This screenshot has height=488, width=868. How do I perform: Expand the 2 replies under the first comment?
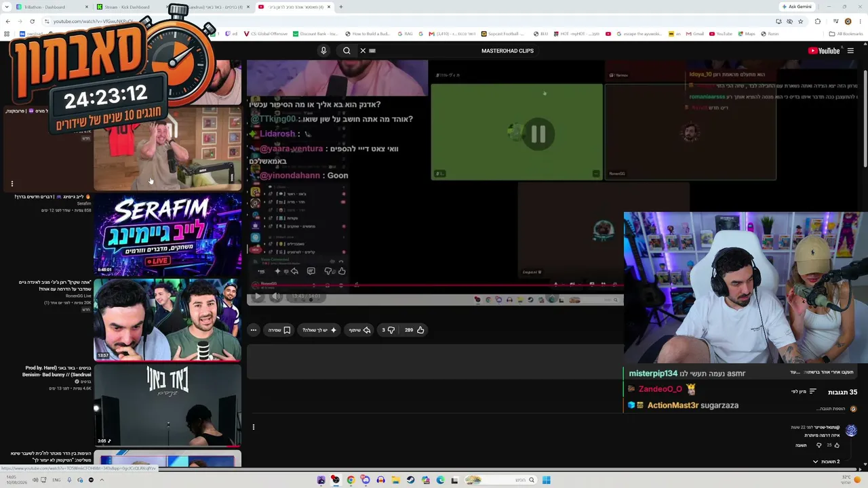click(x=825, y=462)
